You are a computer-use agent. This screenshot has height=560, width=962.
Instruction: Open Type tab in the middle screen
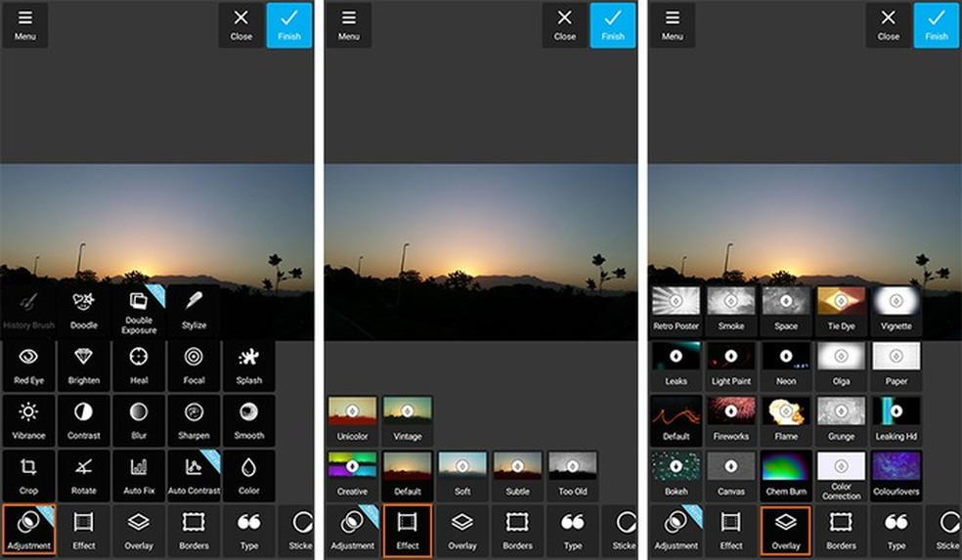pyautogui.click(x=573, y=530)
